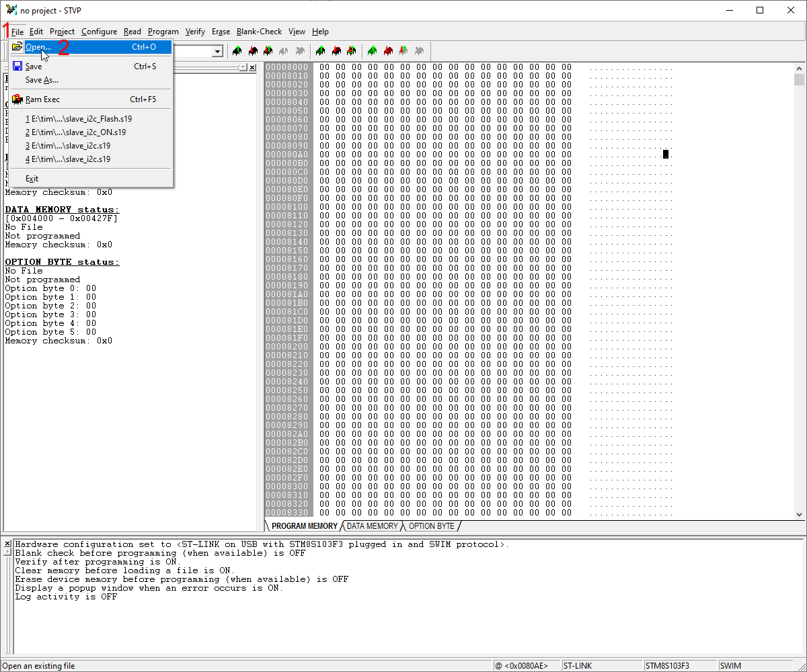Viewport: 807px width, 672px height.
Task: Click the Verify active sectors icon
Action: (x=352, y=50)
